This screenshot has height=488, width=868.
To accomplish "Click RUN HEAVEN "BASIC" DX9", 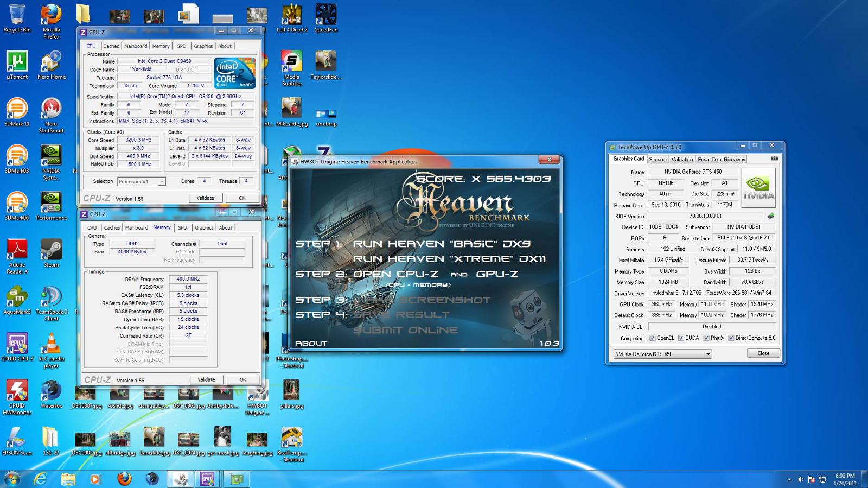I will (x=442, y=244).
